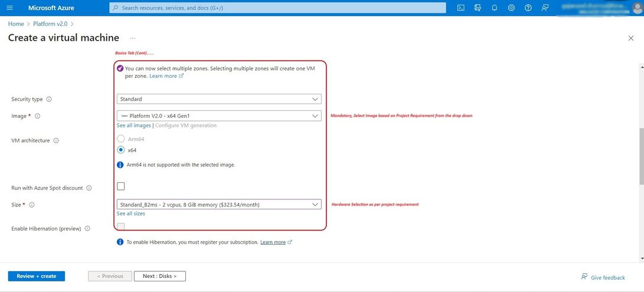Click the Previous button
The height and width of the screenshot is (292, 644).
(x=110, y=276)
